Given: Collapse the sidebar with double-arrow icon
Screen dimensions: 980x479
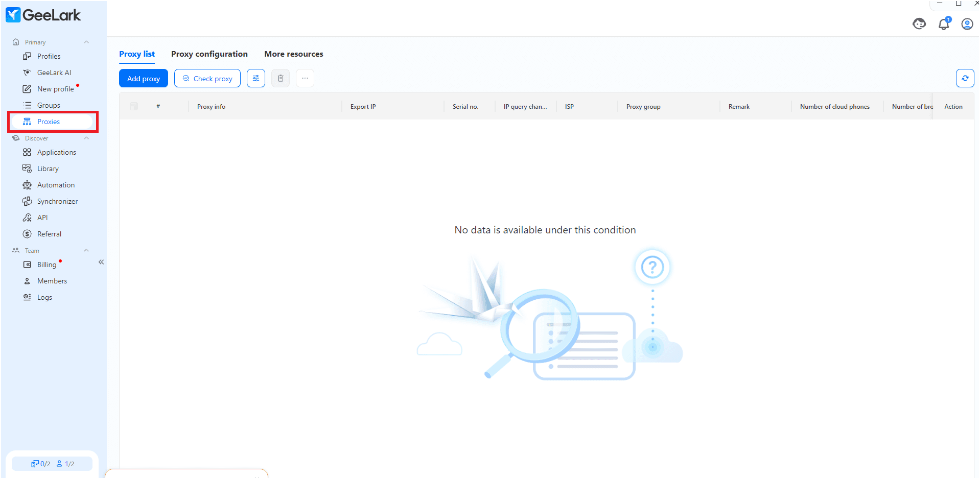Looking at the screenshot, I should (x=101, y=262).
